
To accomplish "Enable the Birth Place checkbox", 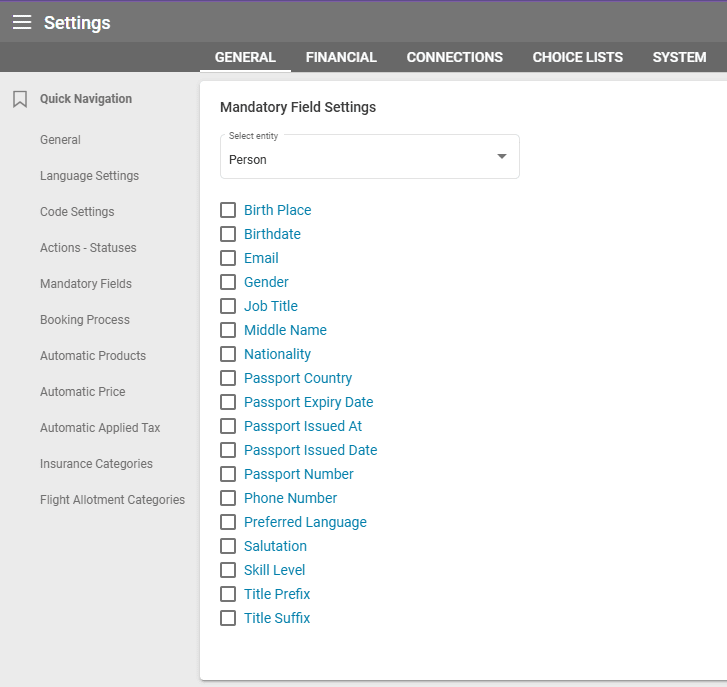I will pos(228,210).
